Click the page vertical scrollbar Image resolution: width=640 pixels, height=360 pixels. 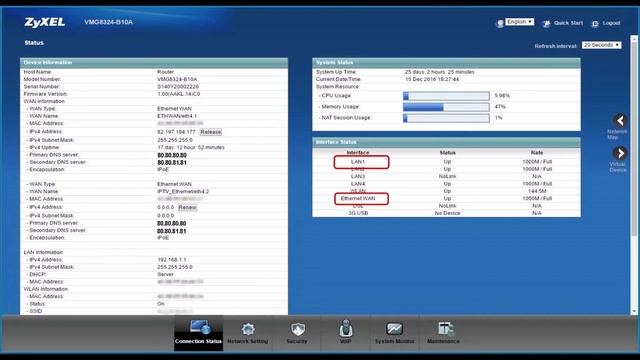pyautogui.click(x=634, y=139)
